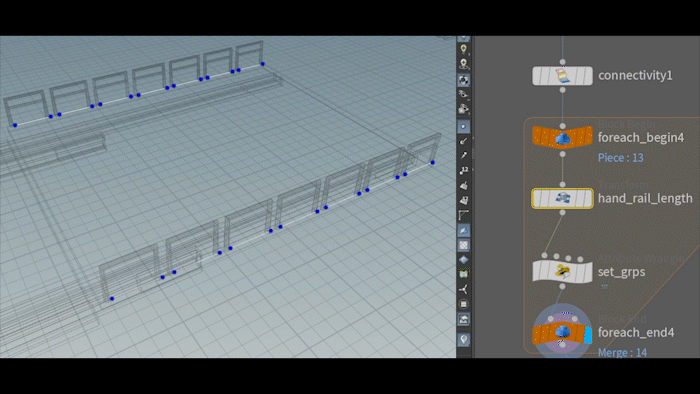Click the primitive normals display icon
Image resolution: width=700 pixels, height=394 pixels.
click(x=463, y=185)
